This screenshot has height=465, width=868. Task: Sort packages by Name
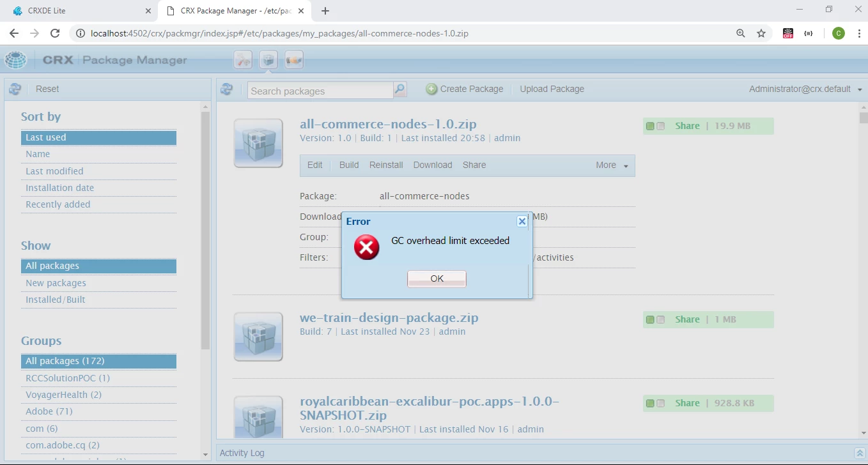(x=98, y=154)
